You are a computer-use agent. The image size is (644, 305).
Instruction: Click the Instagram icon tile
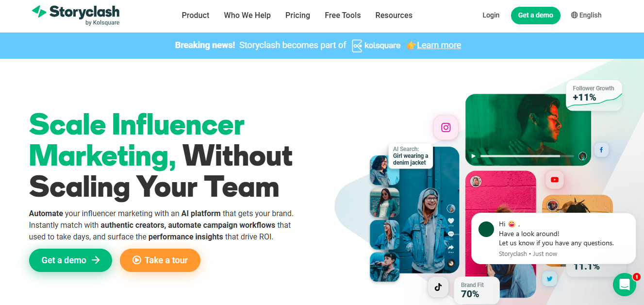(446, 128)
